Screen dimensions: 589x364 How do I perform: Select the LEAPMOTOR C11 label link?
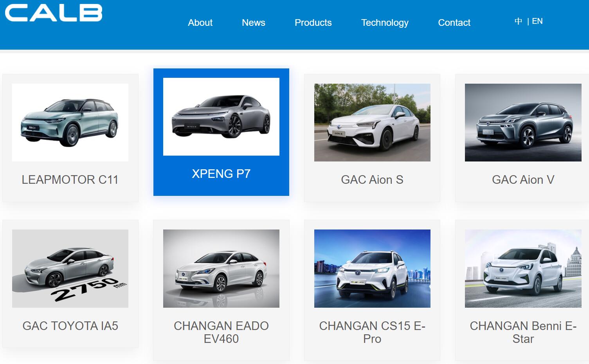[70, 179]
